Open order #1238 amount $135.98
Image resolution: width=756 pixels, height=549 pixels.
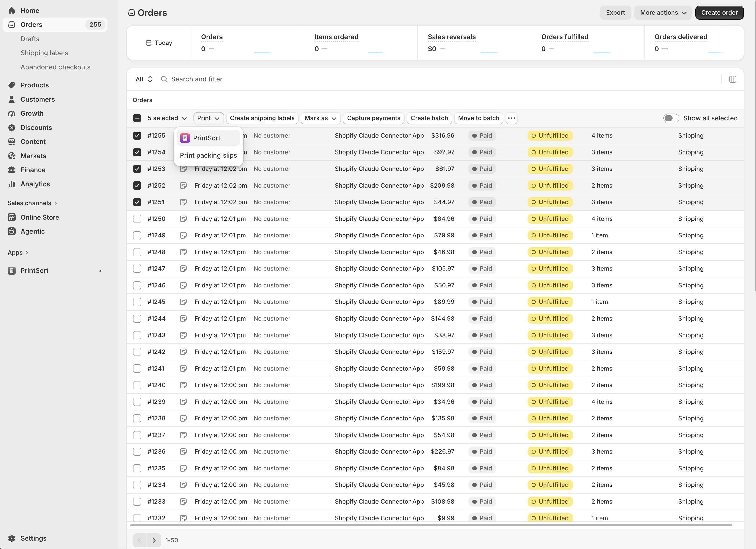tap(443, 419)
